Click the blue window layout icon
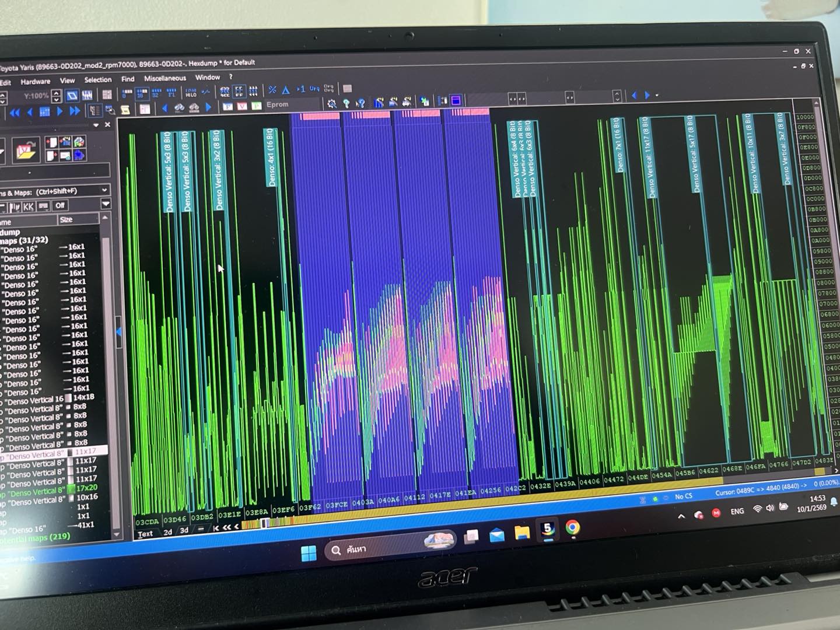840x630 pixels. 456,100
